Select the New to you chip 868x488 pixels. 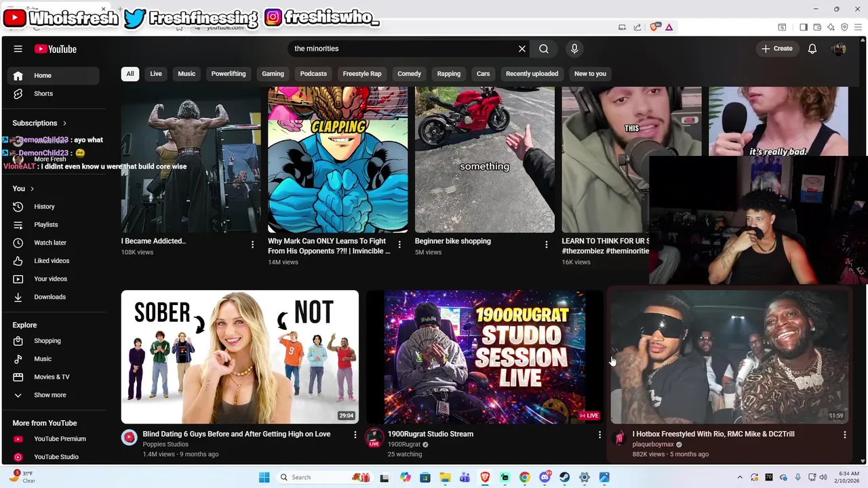coord(590,74)
